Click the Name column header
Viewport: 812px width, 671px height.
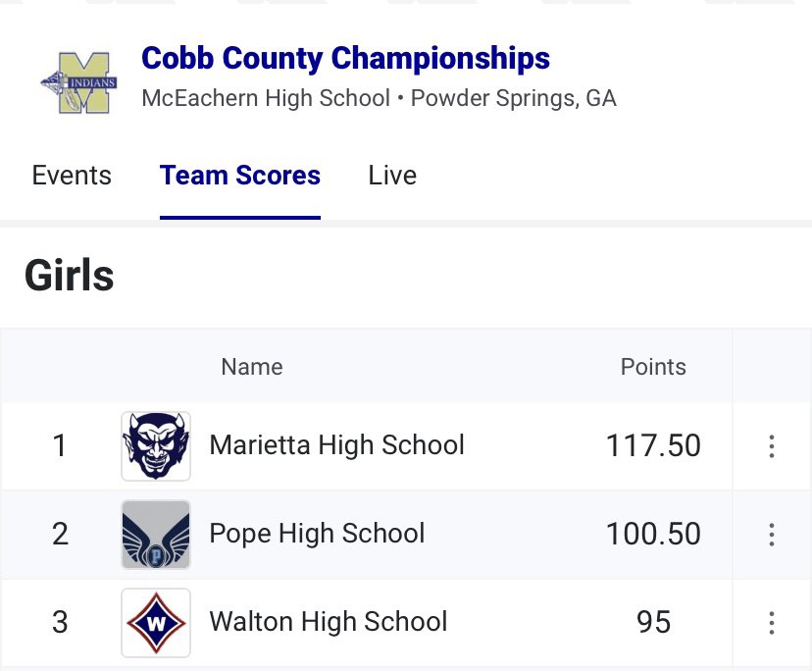(x=252, y=367)
